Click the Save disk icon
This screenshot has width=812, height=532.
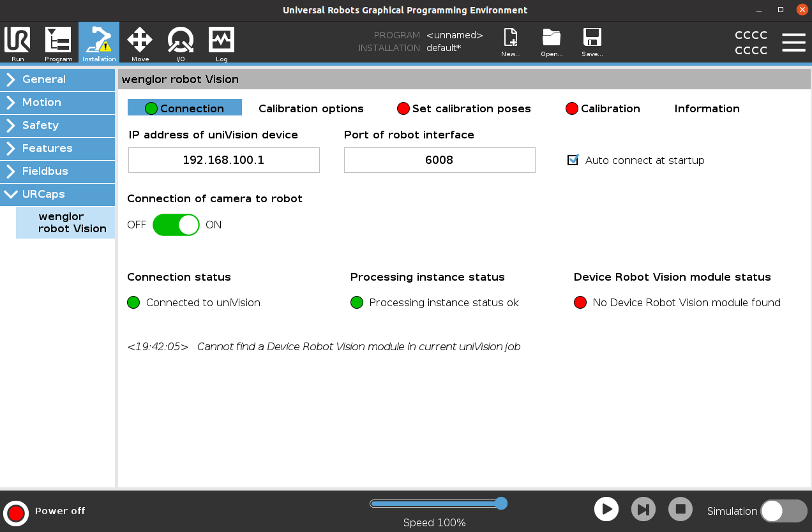[x=592, y=42]
